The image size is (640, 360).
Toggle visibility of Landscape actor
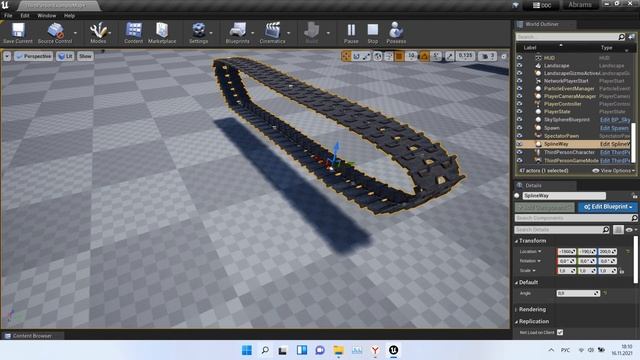(520, 66)
